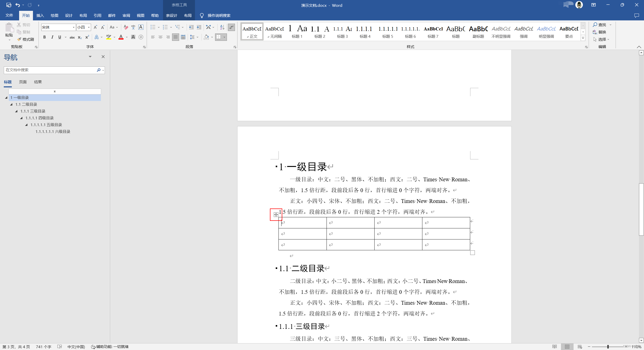Open the 插入 ribbon tab
Screen dimensions: 644x350
point(40,15)
